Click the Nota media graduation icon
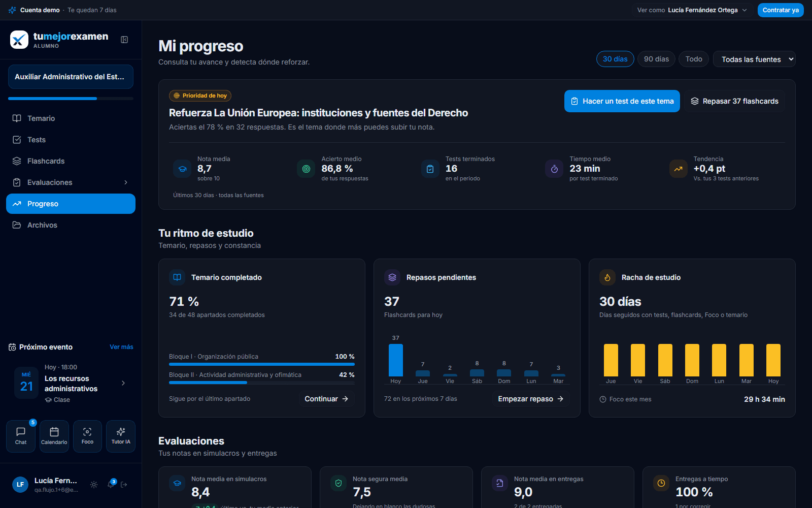Screen dimensions: 812x508 point(182,169)
